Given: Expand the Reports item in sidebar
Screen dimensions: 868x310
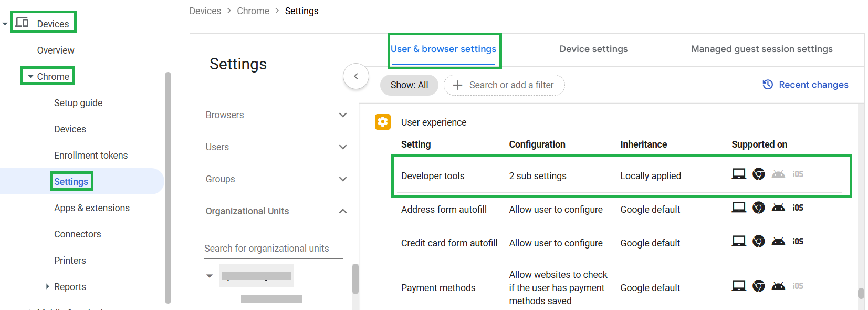Looking at the screenshot, I should [x=48, y=286].
